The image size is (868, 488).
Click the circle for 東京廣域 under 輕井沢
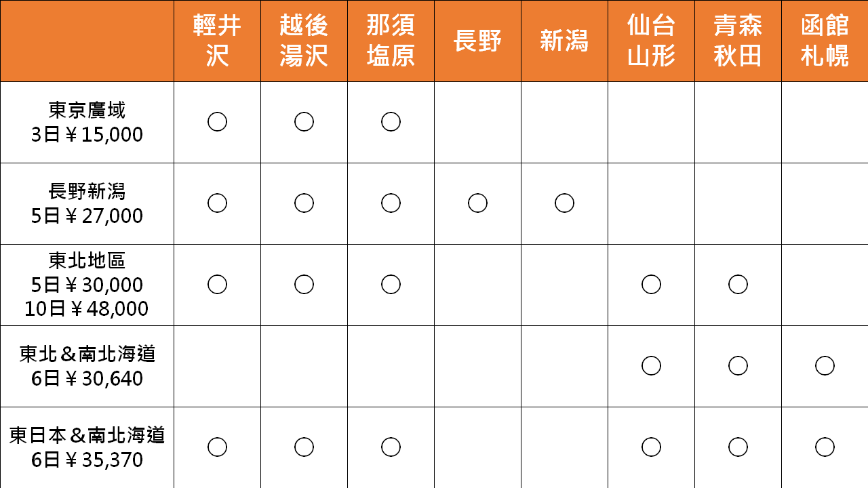(x=217, y=122)
